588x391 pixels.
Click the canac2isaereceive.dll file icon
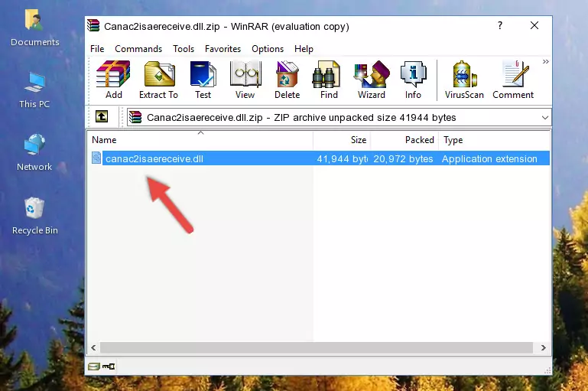pos(96,158)
